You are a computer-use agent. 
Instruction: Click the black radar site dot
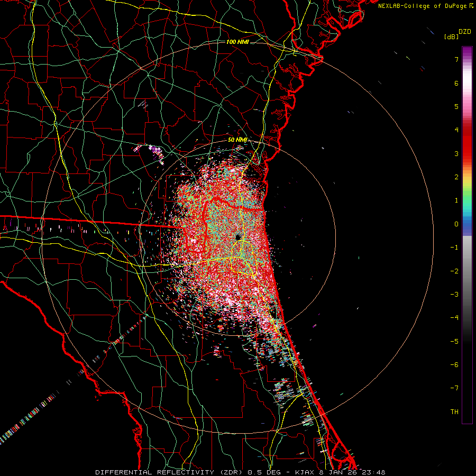pos(238,237)
